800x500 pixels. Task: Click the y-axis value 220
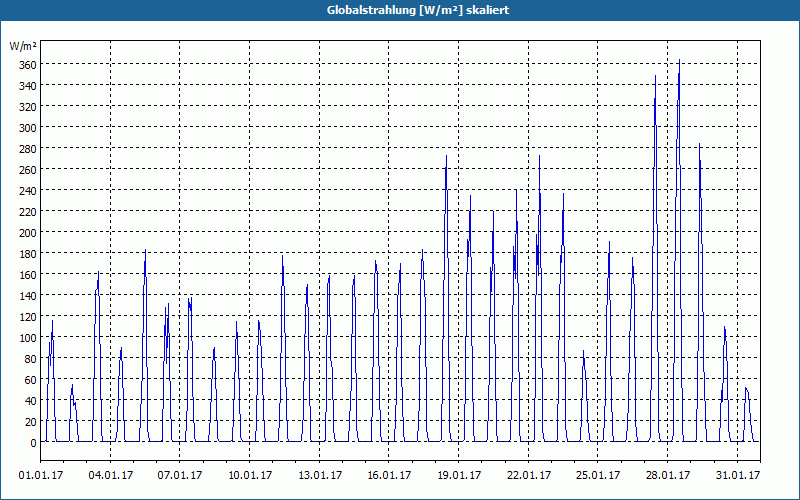tap(28, 212)
